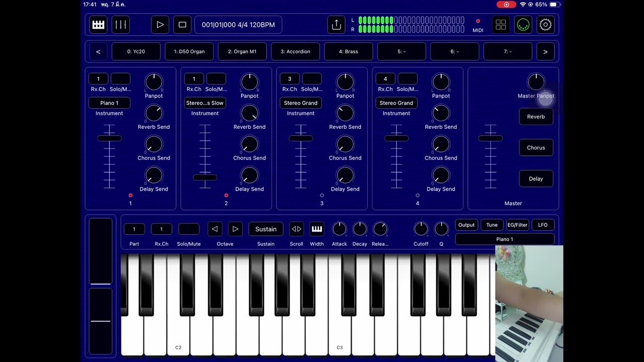Open Master Chorus settings
The height and width of the screenshot is (362, 644).
pos(536,148)
